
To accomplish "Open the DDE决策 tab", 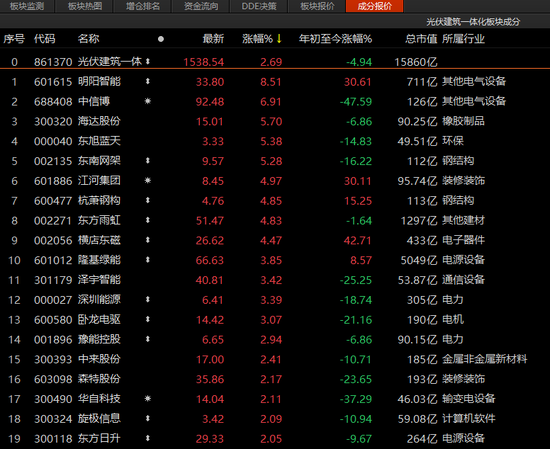I will click(259, 6).
